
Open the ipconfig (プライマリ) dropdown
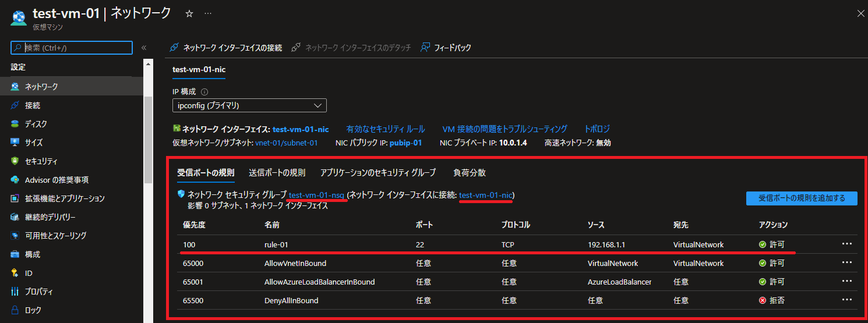click(x=249, y=105)
